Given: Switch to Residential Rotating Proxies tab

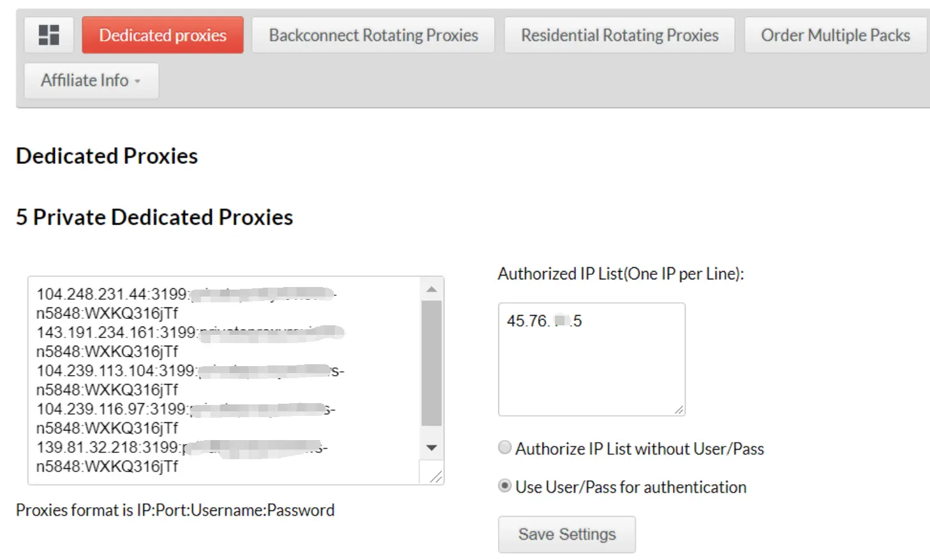Looking at the screenshot, I should pyautogui.click(x=619, y=35).
